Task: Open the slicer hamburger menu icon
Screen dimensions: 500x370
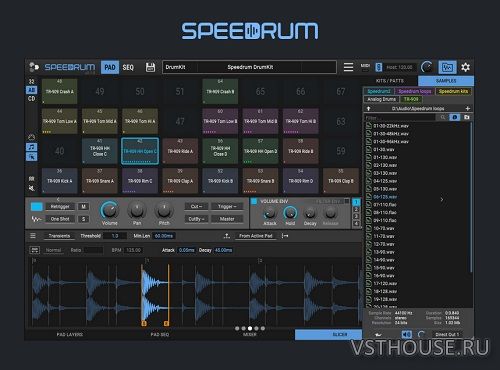Action: (x=33, y=236)
